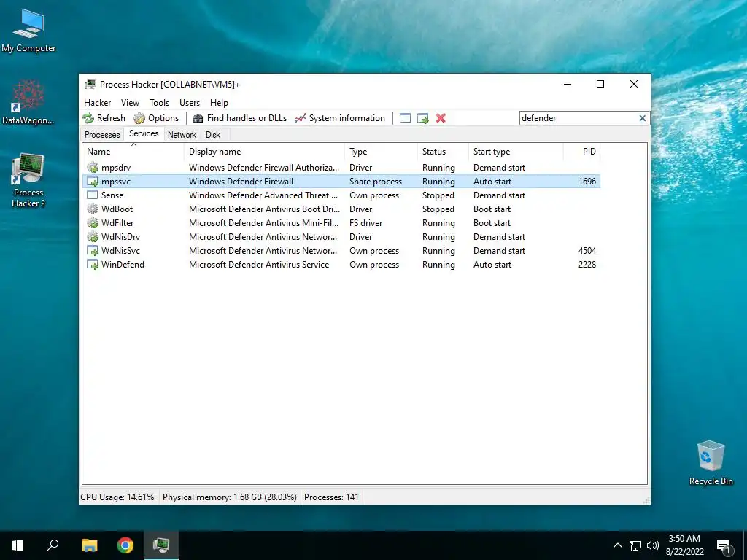Sort by Start type column header
Screen dimensions: 747x560
point(516,152)
